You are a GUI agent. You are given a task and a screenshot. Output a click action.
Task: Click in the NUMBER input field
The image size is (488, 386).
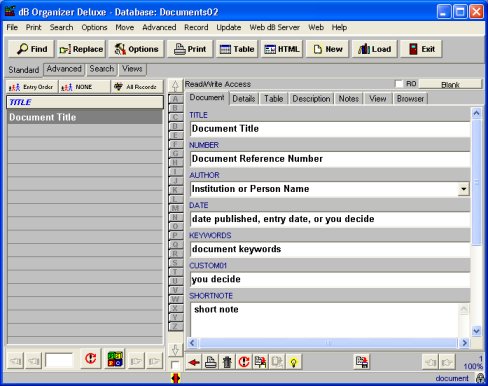coord(330,159)
